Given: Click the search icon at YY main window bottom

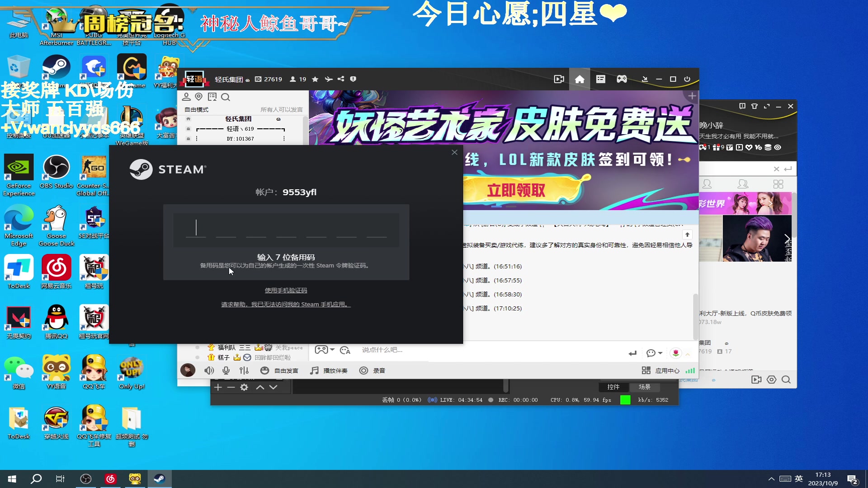Looking at the screenshot, I should pyautogui.click(x=786, y=380).
